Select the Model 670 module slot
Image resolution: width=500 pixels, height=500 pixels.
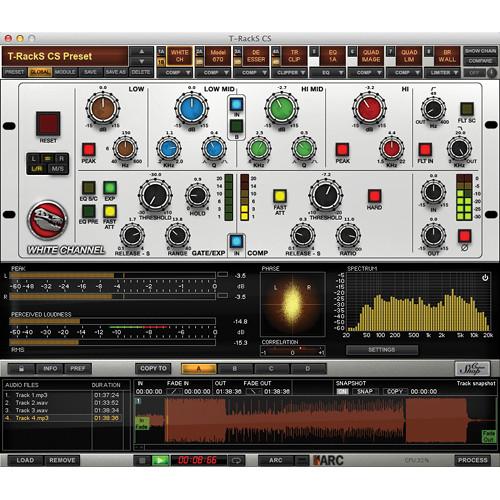[218, 56]
